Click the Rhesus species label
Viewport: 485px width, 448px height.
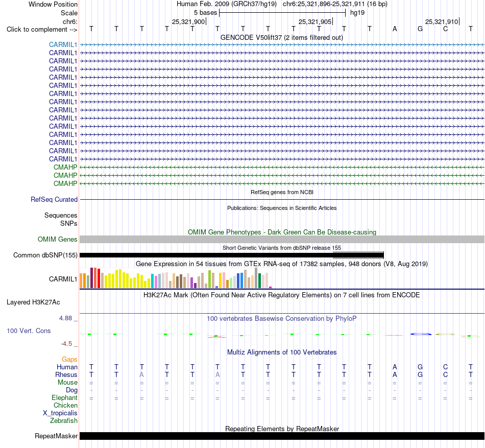[66, 374]
